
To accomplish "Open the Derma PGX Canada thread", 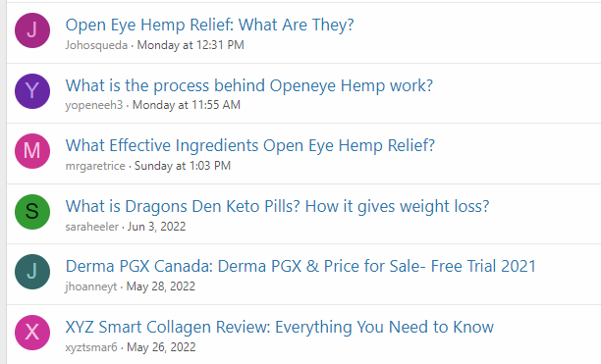I will click(x=300, y=266).
